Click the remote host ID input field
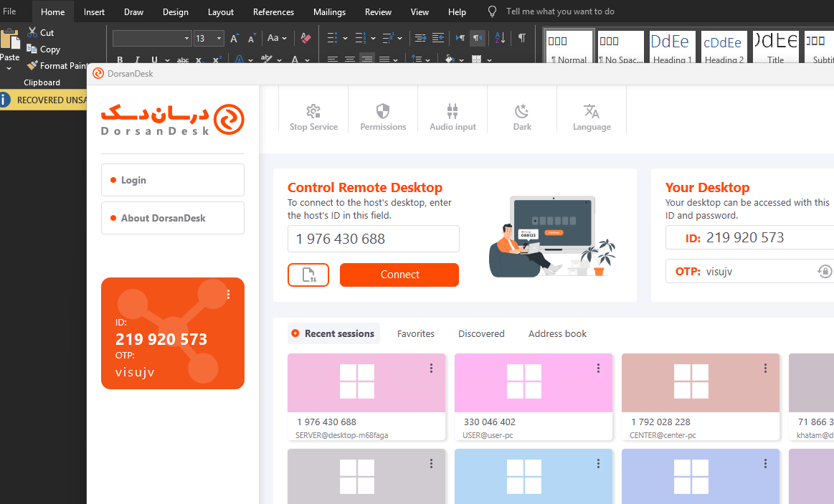 pyautogui.click(x=374, y=239)
